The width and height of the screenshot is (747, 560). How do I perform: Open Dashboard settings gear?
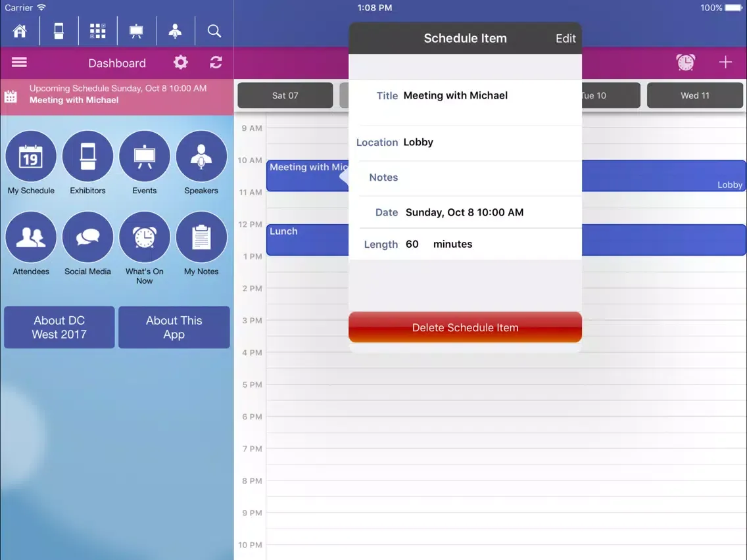[x=181, y=62]
